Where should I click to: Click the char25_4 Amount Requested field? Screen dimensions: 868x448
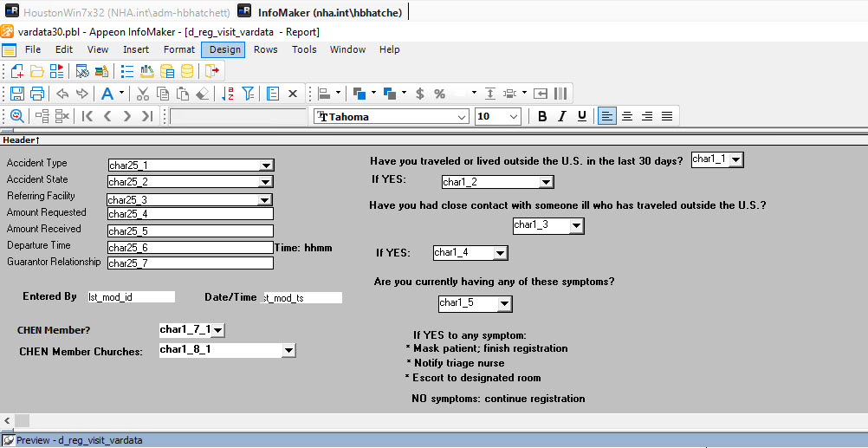click(x=190, y=214)
